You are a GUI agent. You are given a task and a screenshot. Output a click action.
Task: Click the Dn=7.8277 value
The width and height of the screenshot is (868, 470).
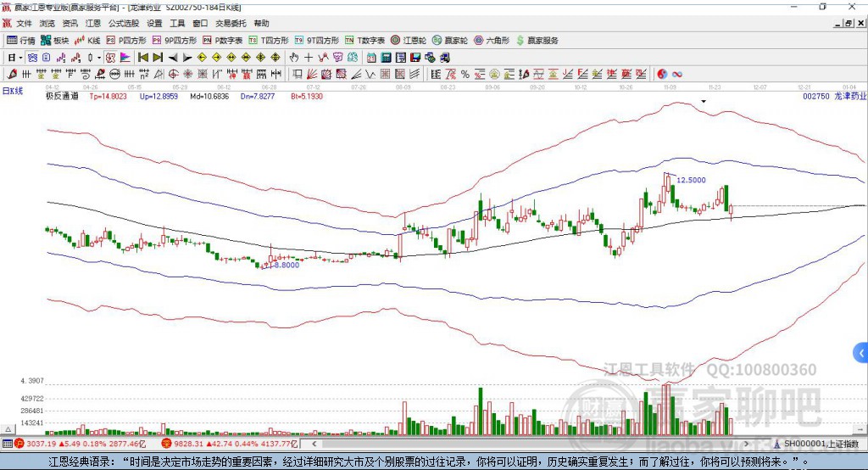pos(258,96)
